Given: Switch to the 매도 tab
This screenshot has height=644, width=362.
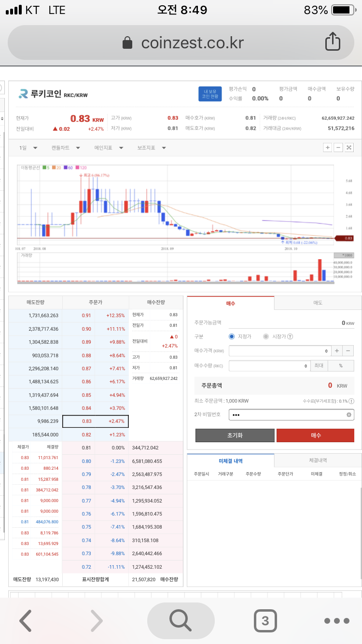Looking at the screenshot, I should (x=318, y=303).
